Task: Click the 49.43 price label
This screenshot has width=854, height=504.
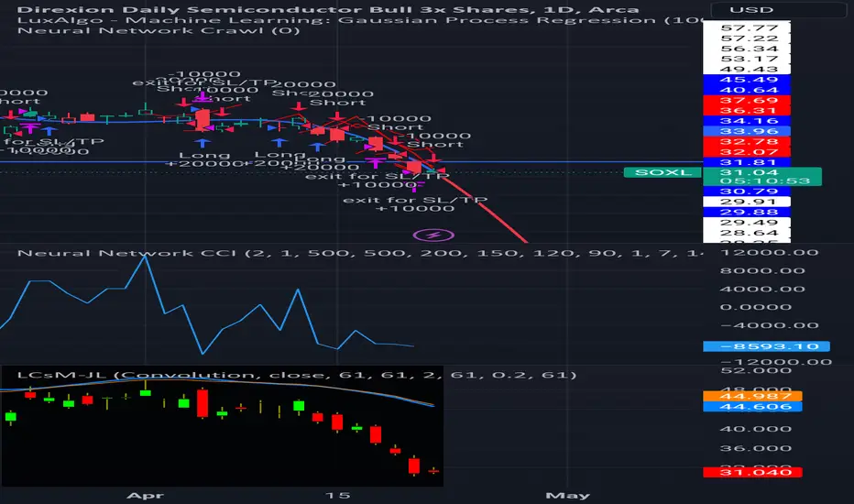Action: pos(749,70)
